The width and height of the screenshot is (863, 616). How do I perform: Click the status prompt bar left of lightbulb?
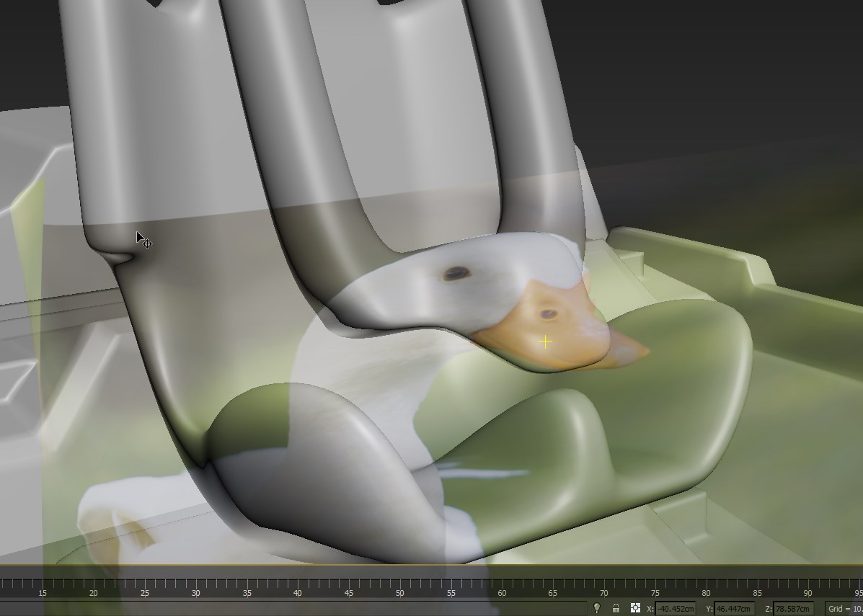click(x=288, y=608)
